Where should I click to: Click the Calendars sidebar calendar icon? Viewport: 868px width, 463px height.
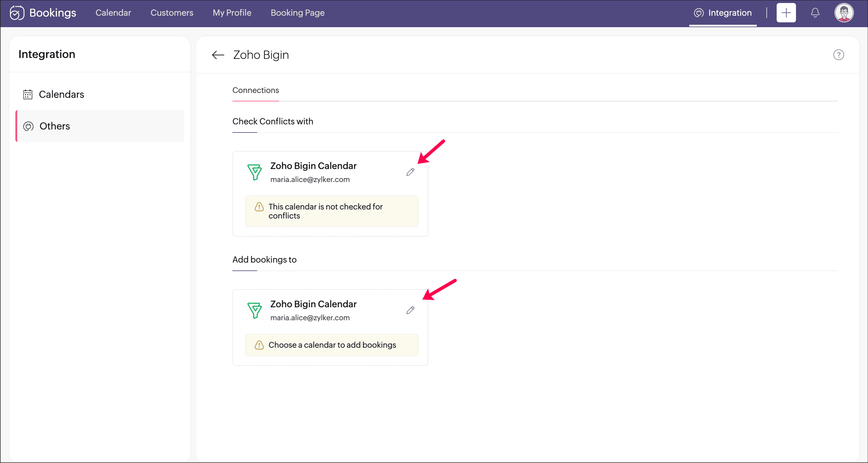pos(28,94)
